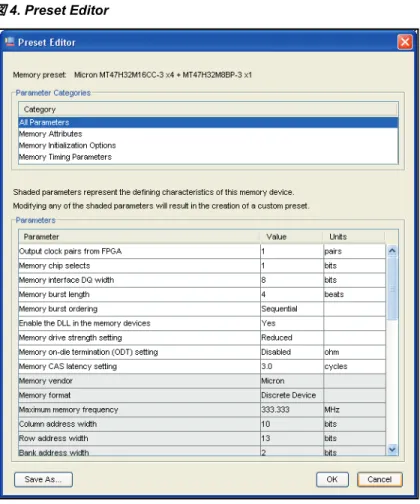This screenshot has width=420, height=504.
Task: Select 'Memory CAS latency setting' row
Action: 139,366
